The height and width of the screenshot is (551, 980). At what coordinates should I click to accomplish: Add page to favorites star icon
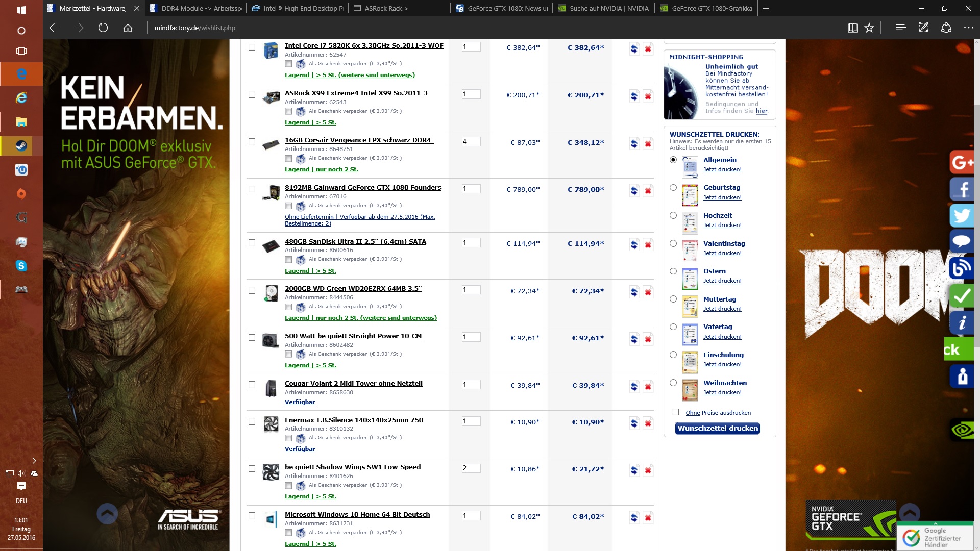[x=869, y=28]
